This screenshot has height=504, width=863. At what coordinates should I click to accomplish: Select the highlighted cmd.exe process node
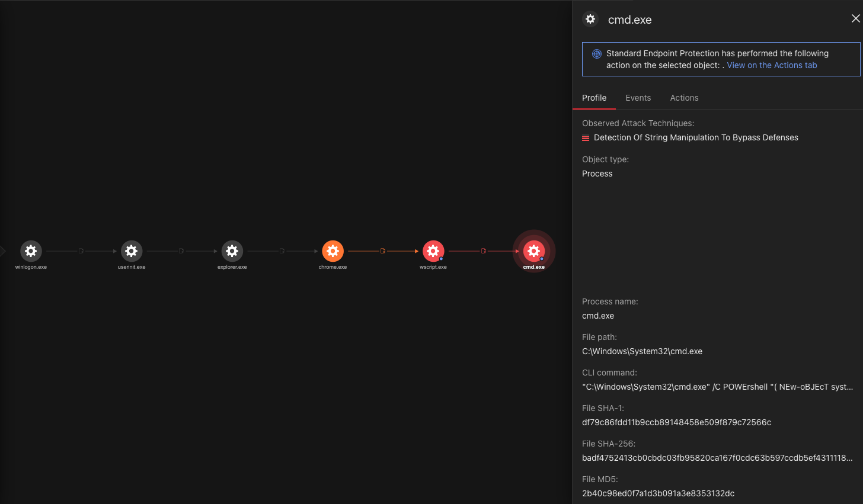[534, 251]
